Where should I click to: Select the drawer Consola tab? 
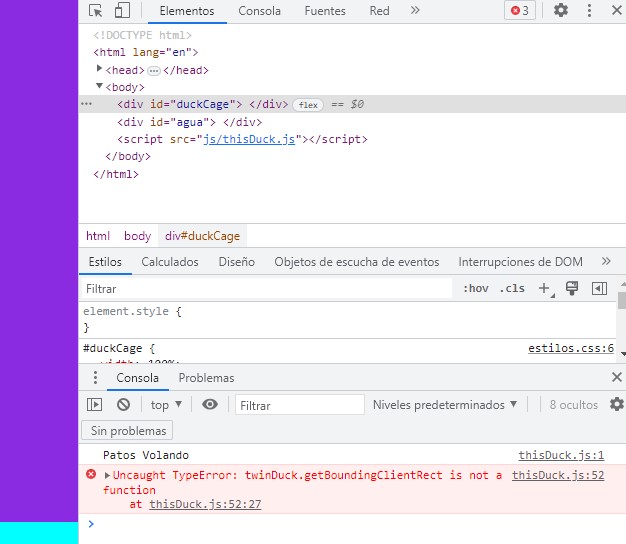point(137,378)
